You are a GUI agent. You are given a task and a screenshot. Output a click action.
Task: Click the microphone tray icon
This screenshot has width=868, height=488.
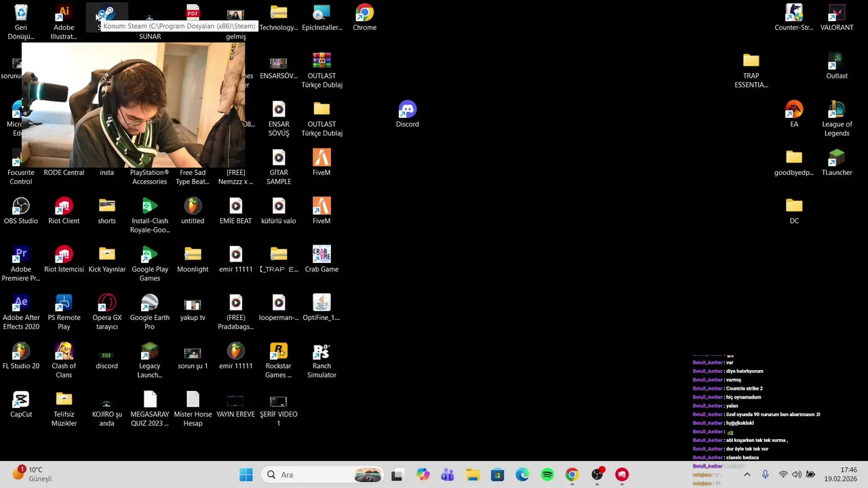tap(765, 474)
